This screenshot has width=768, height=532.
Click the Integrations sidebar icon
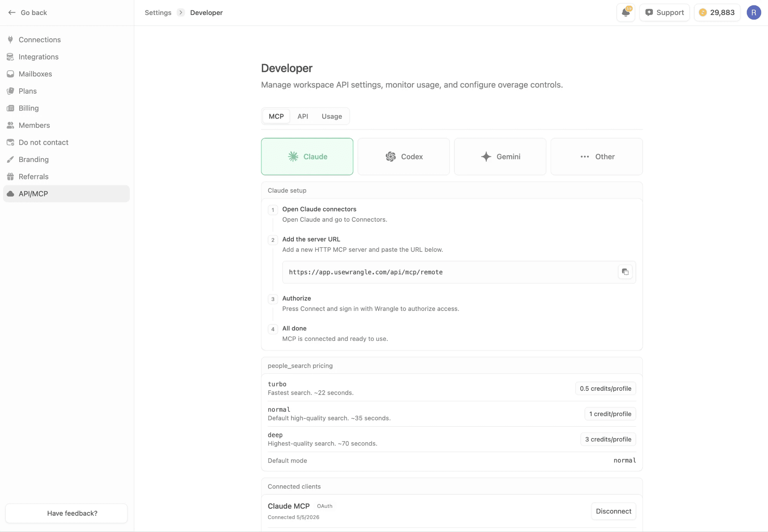coord(10,57)
